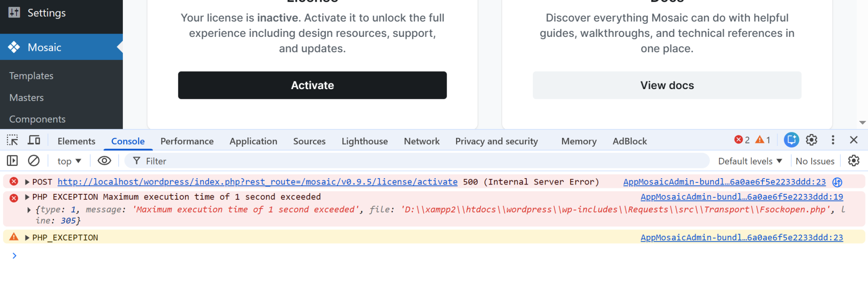Click the Settings sidebar icon
The height and width of the screenshot is (288, 868).
click(14, 12)
